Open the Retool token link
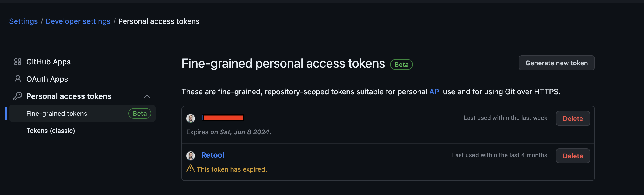 (x=213, y=155)
